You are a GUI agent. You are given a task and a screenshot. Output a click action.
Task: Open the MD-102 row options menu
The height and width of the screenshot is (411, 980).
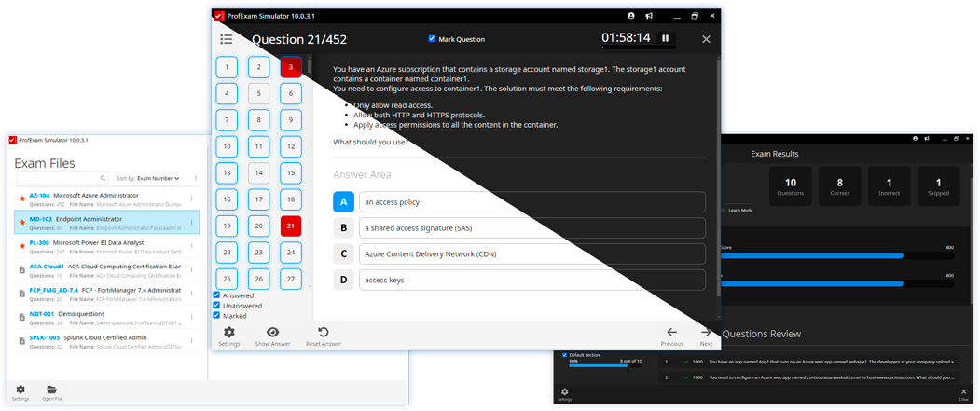coord(191,223)
